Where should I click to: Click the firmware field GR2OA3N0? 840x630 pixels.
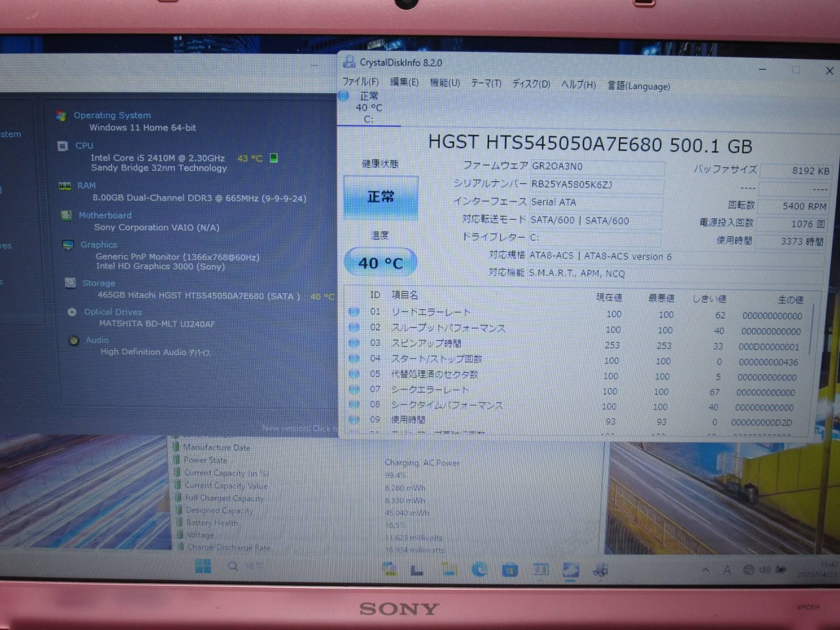(x=597, y=166)
